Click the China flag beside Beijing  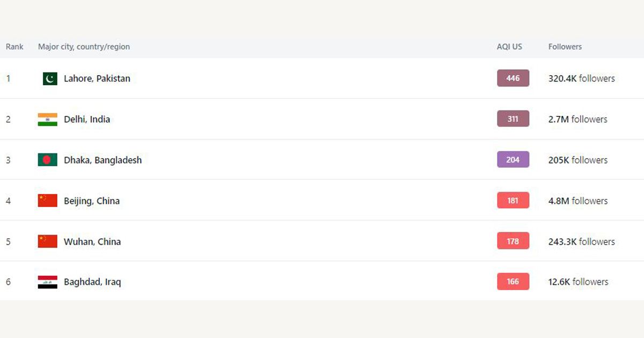(48, 201)
